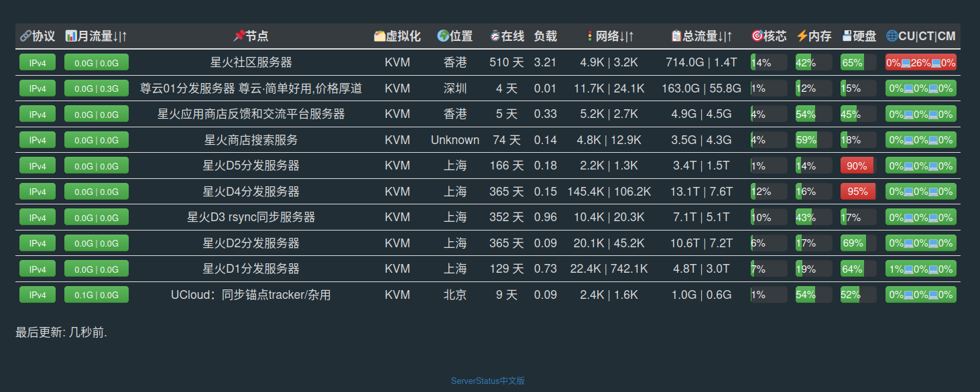Click the box icon beside 虚拟化 header
Image resolution: width=980 pixels, height=392 pixels.
click(x=379, y=36)
